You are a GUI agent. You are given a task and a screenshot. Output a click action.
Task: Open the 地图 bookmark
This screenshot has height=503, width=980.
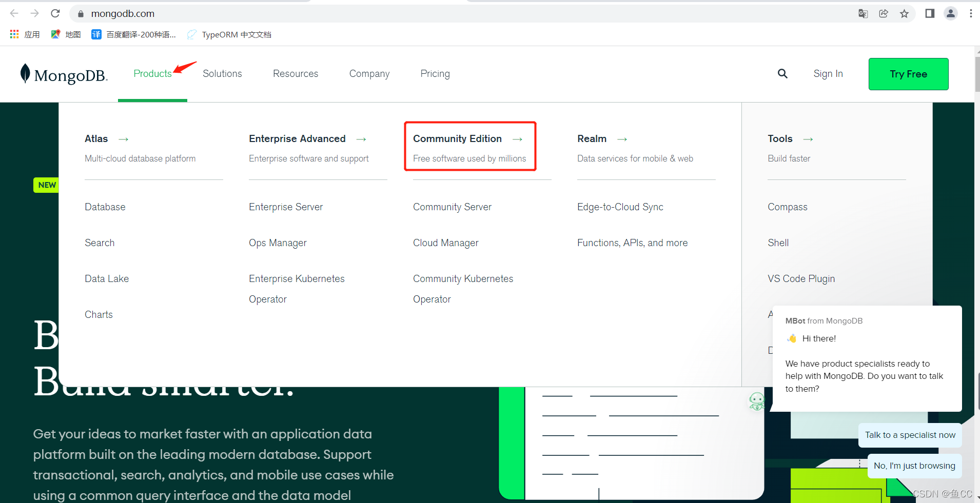point(66,34)
